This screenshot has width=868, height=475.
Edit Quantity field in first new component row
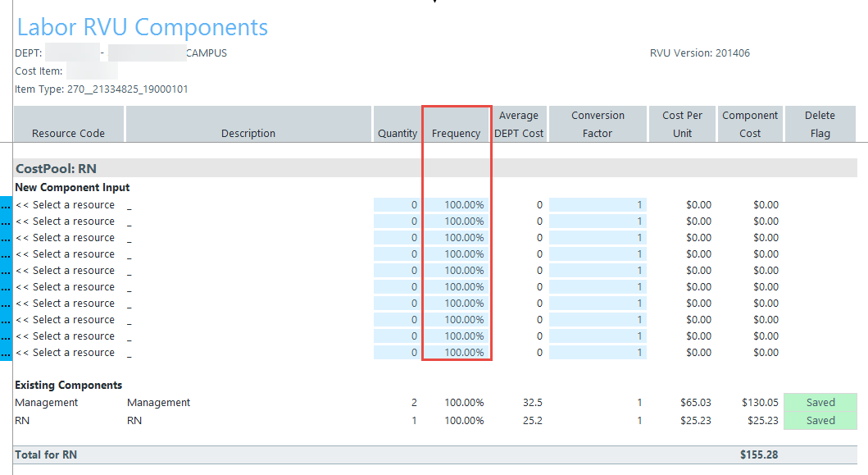[x=397, y=205]
